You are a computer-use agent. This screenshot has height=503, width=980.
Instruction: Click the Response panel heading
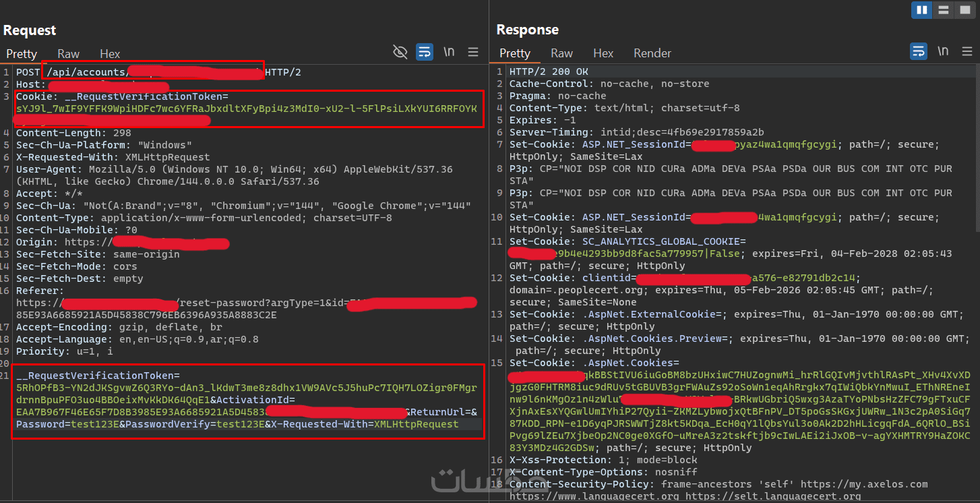click(528, 30)
